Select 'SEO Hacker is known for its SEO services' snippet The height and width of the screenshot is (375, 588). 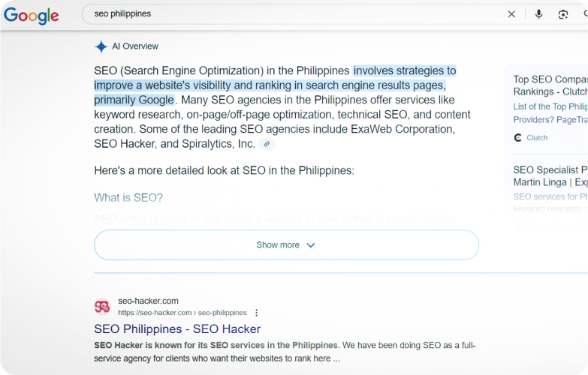[x=216, y=346]
